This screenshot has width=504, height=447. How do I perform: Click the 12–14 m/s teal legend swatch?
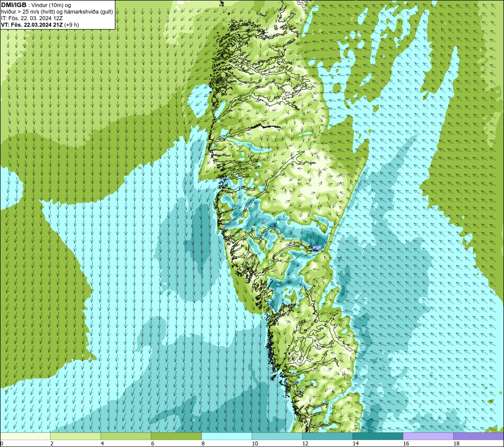327,436
